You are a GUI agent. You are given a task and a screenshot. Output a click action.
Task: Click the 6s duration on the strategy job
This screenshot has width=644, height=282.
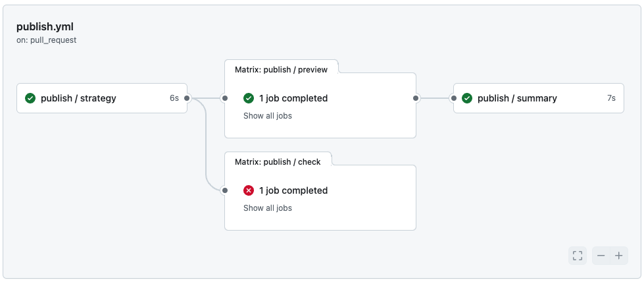click(x=174, y=98)
